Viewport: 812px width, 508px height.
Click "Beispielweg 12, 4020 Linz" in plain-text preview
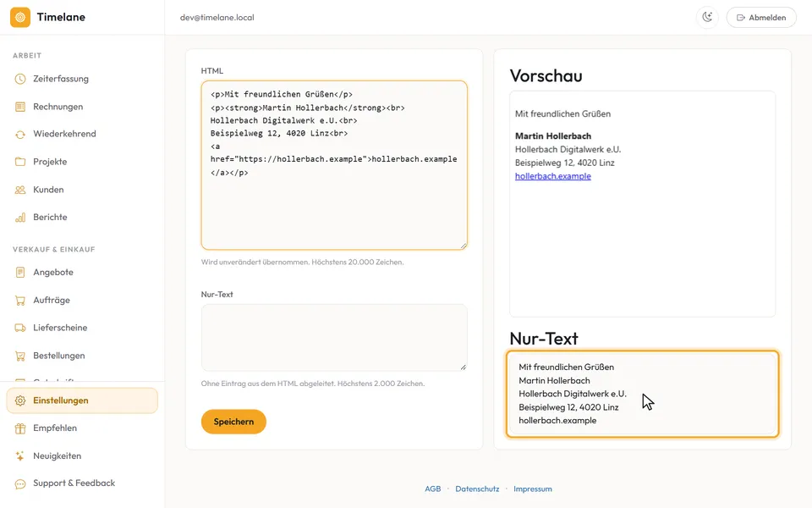568,407
